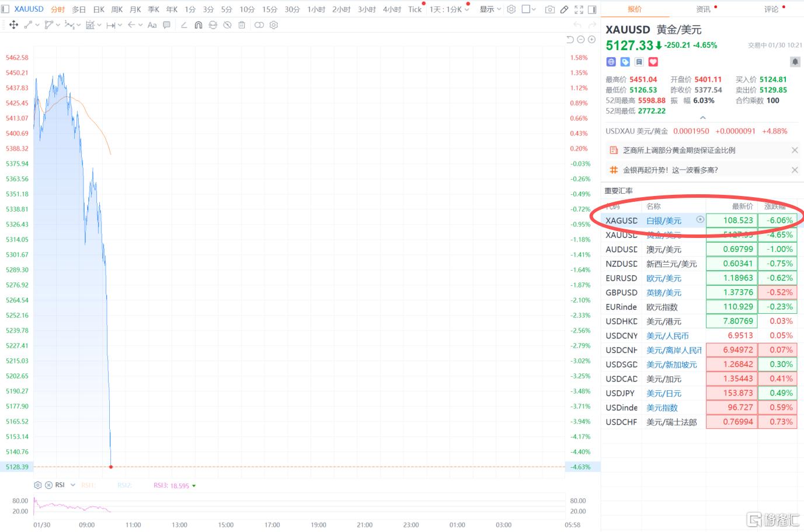This screenshot has width=804, height=532.
Task: Open topic 金银再起升势!这一波看多高?
Action: click(670, 170)
